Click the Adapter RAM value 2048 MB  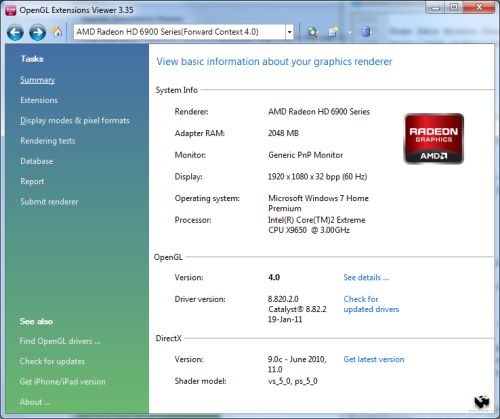tap(283, 133)
